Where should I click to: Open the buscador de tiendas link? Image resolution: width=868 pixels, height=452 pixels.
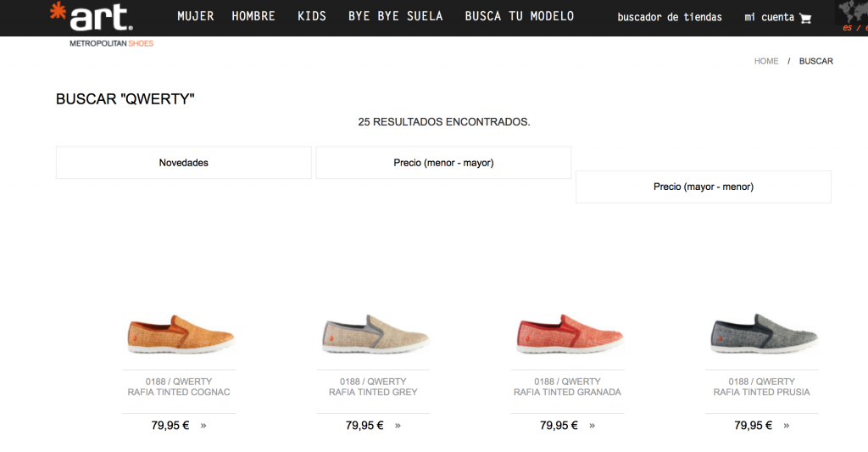pos(670,17)
